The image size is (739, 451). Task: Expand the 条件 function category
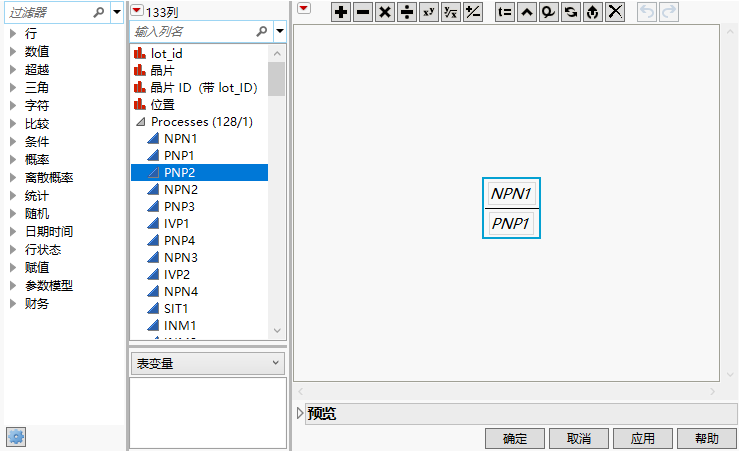coord(13,141)
